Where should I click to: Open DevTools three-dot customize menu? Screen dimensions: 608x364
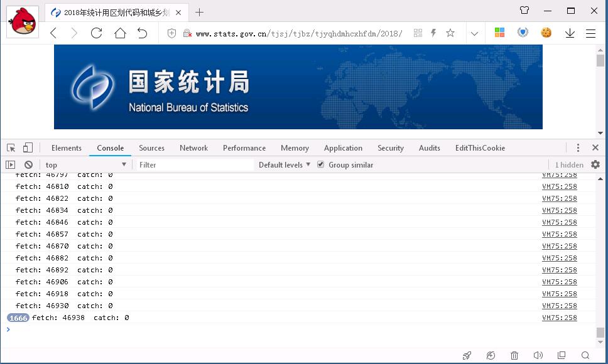578,148
